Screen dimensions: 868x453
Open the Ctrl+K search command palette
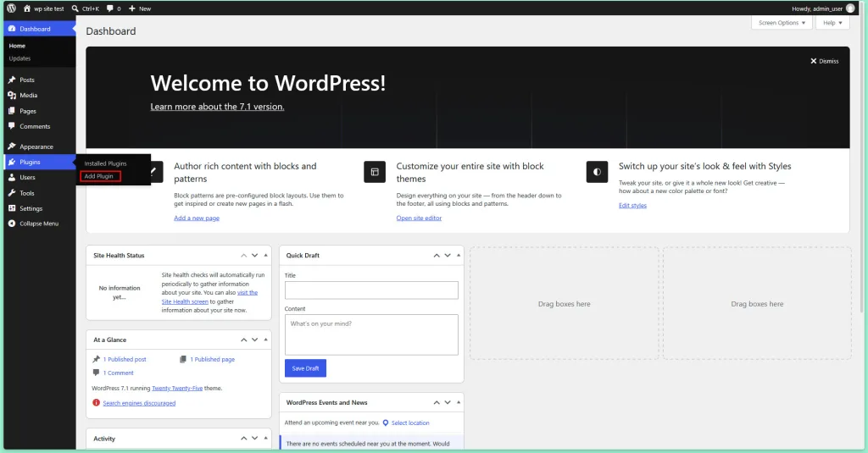point(86,8)
